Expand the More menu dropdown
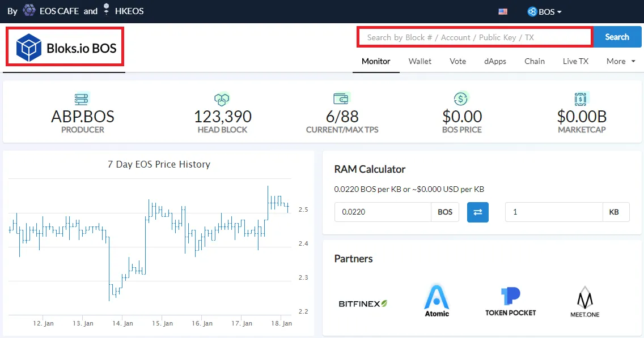This screenshot has height=338, width=644. [621, 61]
